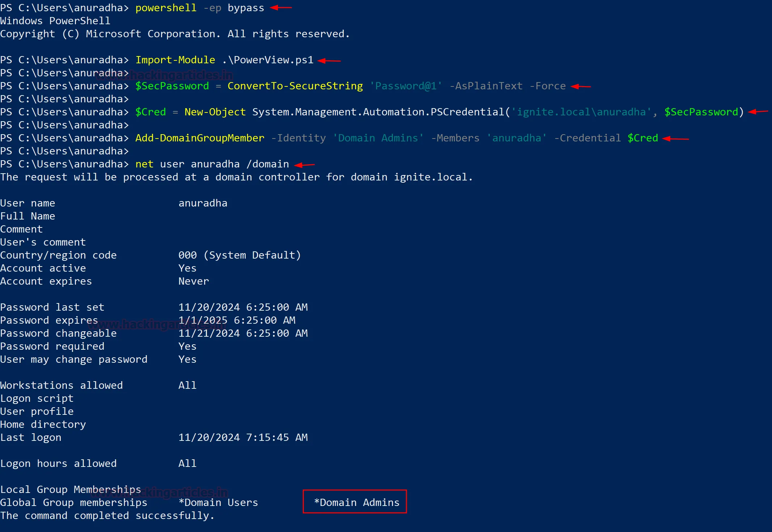Click the red-boxed *Domain Admins group membership
Image resolution: width=772 pixels, height=532 pixels.
pos(354,502)
